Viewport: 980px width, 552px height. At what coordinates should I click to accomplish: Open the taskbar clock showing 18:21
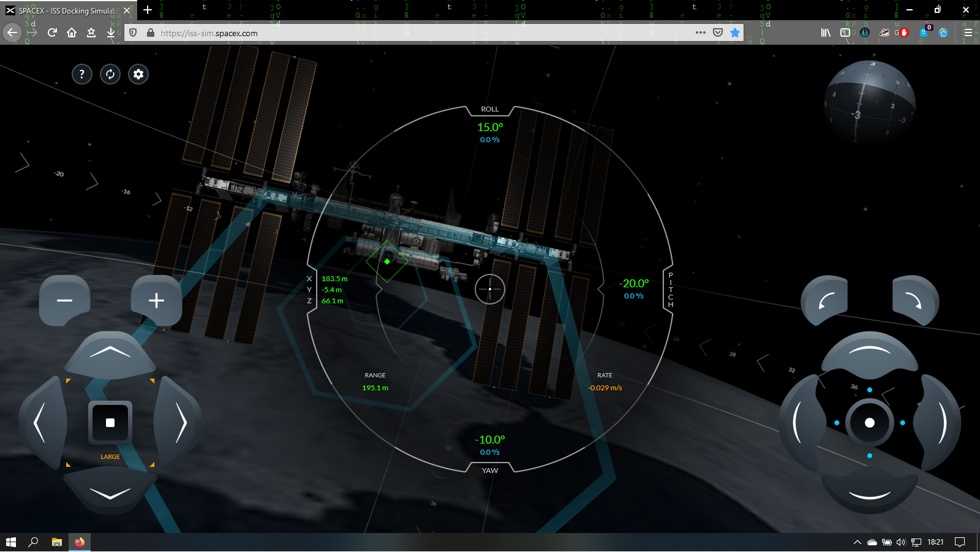tap(935, 542)
